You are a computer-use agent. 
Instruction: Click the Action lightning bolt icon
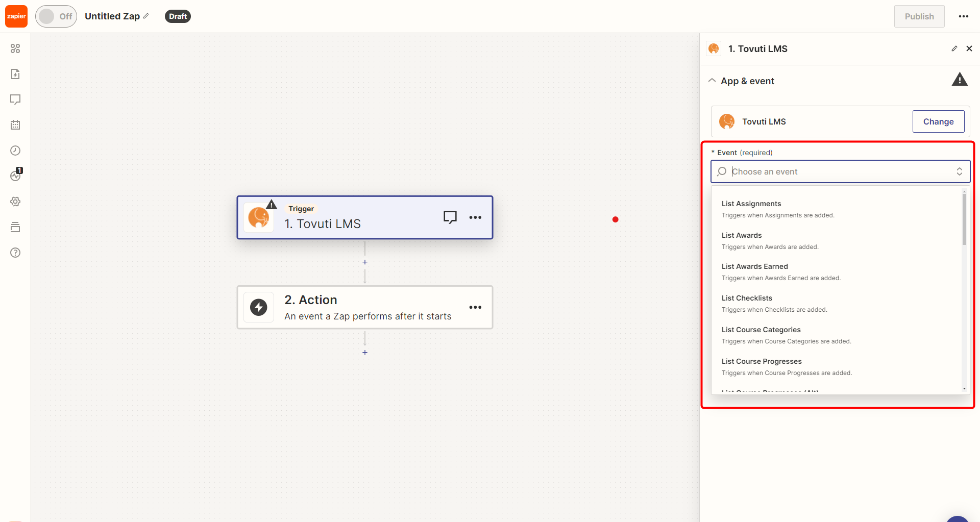259,307
